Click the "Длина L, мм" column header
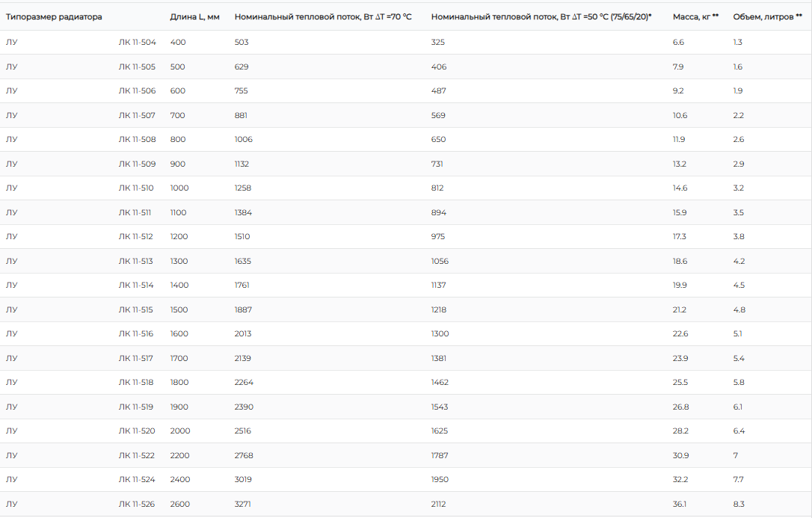The width and height of the screenshot is (812, 518). pos(194,17)
